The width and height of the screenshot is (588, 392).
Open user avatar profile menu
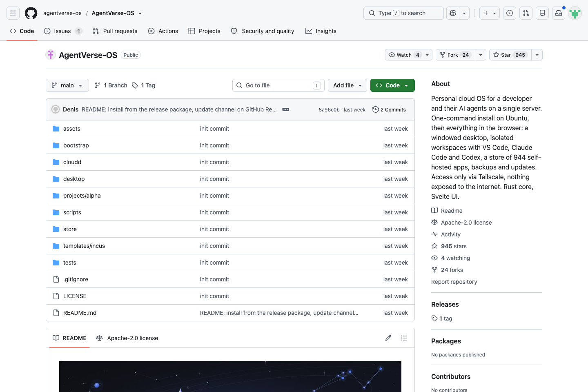coord(575,13)
